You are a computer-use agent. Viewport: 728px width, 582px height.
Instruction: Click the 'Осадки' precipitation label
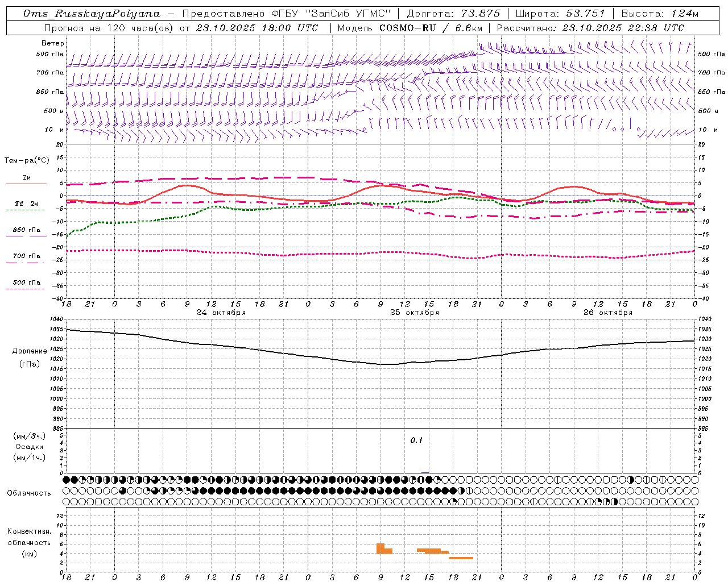point(30,447)
